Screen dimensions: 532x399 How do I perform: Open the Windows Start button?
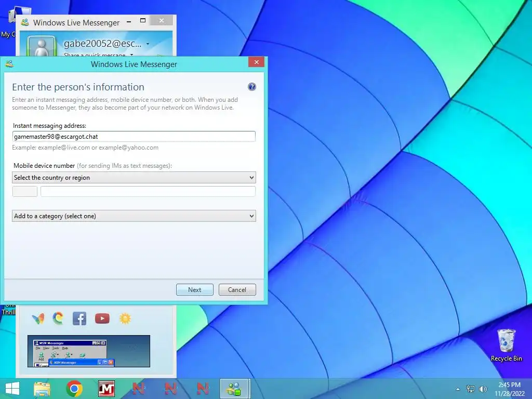(12, 389)
